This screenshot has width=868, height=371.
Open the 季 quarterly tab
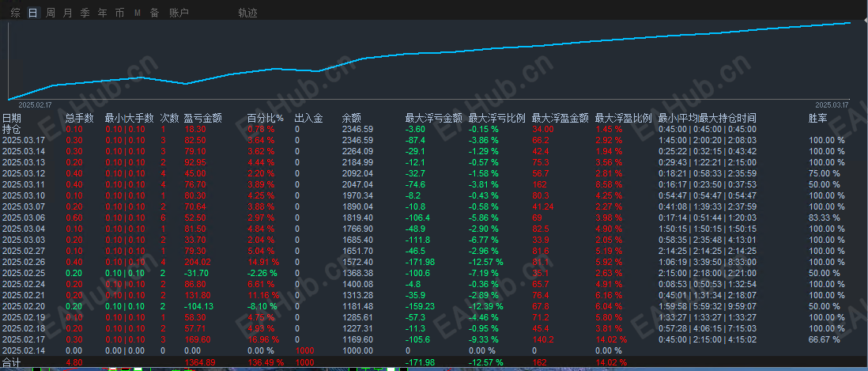pyautogui.click(x=85, y=13)
